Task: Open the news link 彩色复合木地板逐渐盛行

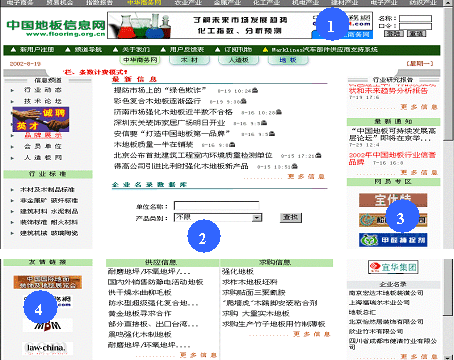Action: pyautogui.click(x=157, y=101)
